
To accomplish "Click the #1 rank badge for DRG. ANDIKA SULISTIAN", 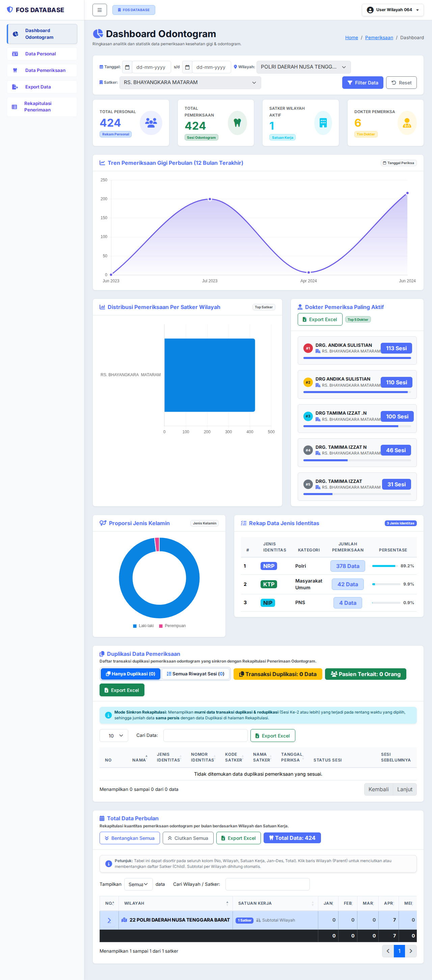I will 308,348.
